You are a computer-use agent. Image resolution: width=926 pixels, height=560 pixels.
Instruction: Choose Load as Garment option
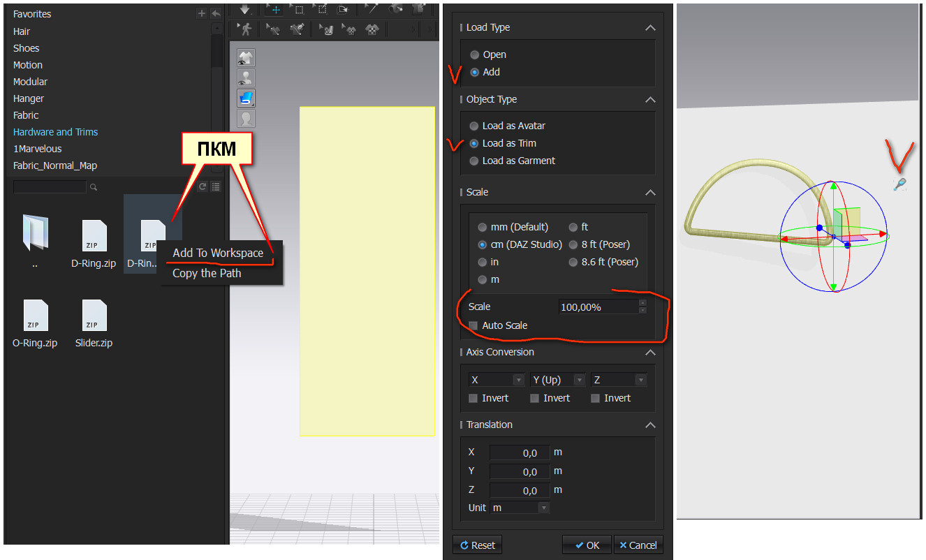tap(475, 161)
